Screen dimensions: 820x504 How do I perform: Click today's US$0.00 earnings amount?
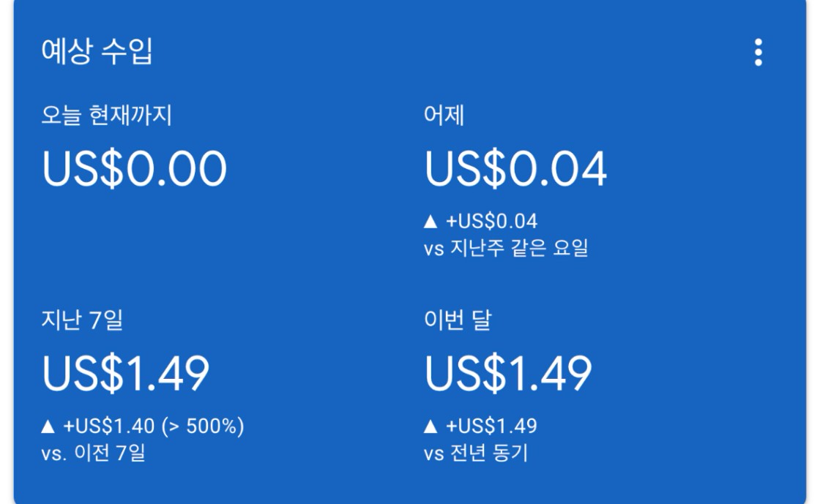135,170
